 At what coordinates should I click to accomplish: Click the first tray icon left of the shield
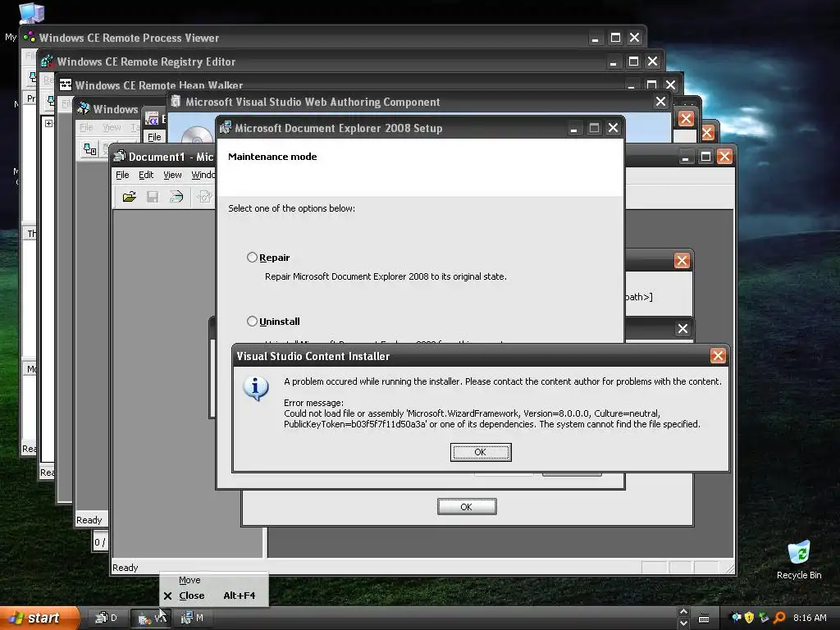point(737,617)
